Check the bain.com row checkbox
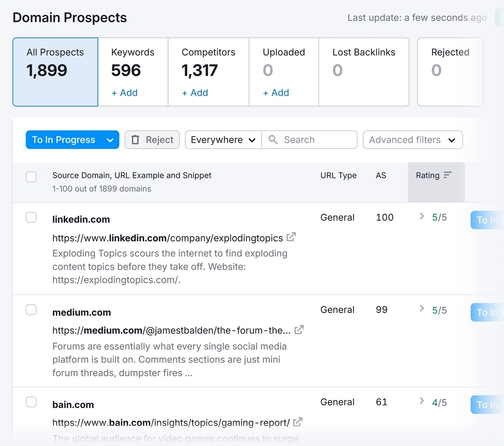 pos(31,402)
